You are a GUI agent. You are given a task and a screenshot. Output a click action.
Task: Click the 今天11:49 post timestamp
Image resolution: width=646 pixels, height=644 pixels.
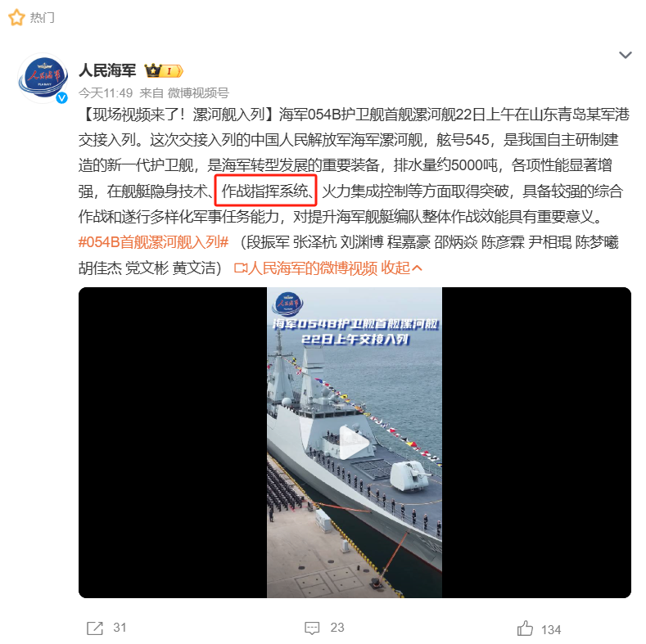click(106, 93)
